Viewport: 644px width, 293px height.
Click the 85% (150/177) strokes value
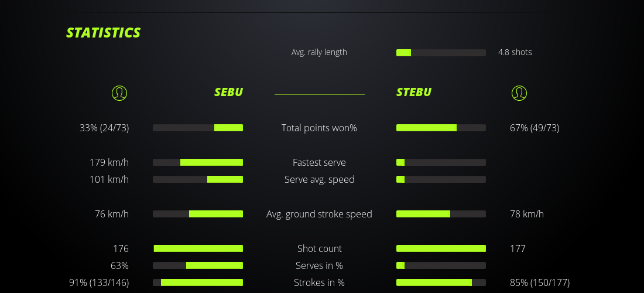pyautogui.click(x=540, y=282)
